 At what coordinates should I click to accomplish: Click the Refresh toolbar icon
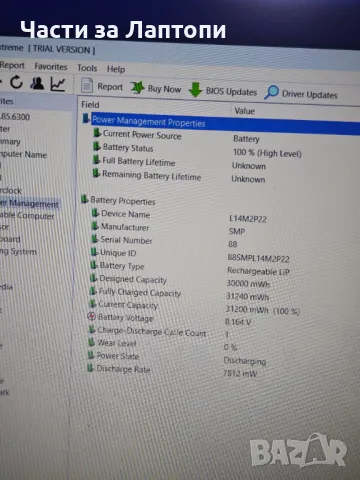point(16,82)
